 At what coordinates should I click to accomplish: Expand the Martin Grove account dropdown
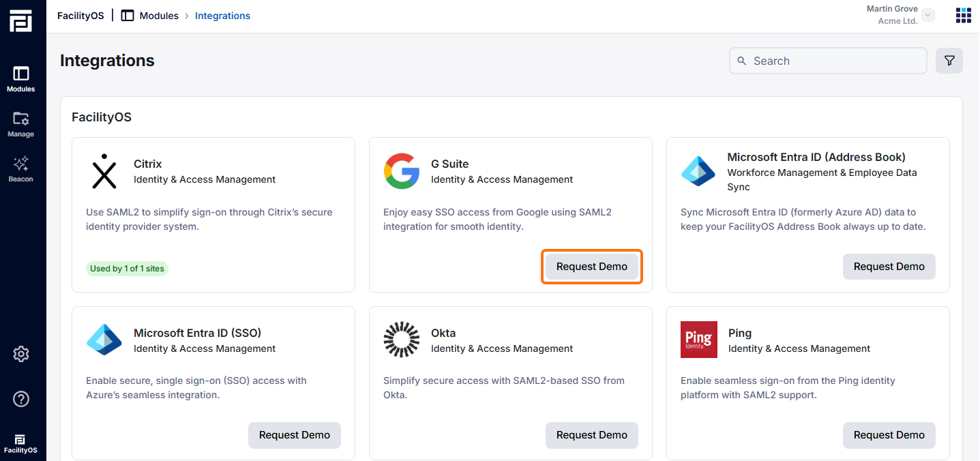click(927, 14)
